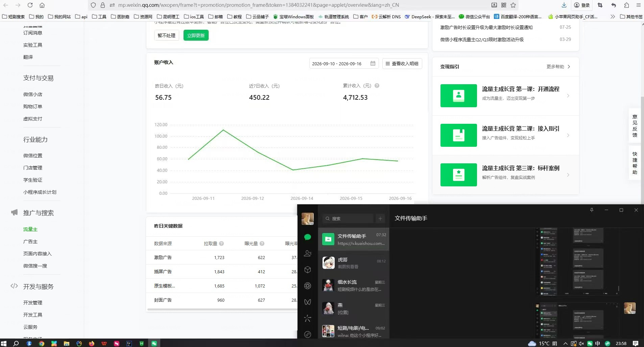Select 小程序成长计划 in left menu

[40, 192]
